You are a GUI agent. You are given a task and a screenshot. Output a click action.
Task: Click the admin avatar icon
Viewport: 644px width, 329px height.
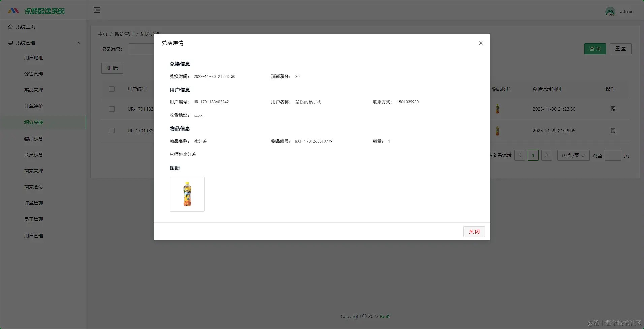(610, 11)
